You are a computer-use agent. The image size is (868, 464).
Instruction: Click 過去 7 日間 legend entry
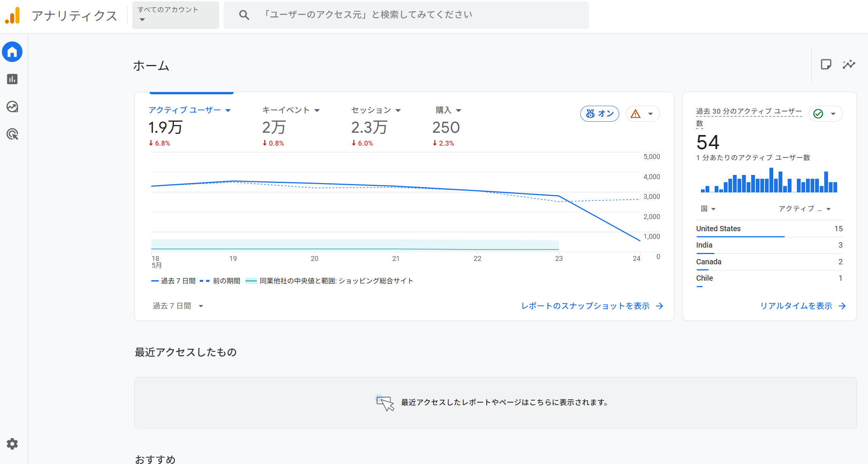click(173, 281)
